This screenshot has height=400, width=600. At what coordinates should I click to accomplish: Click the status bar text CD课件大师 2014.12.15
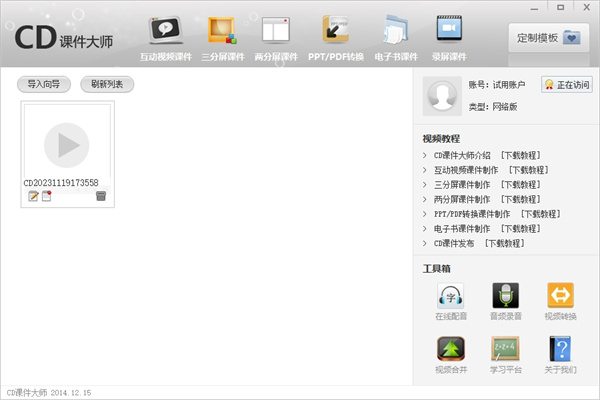pos(49,393)
